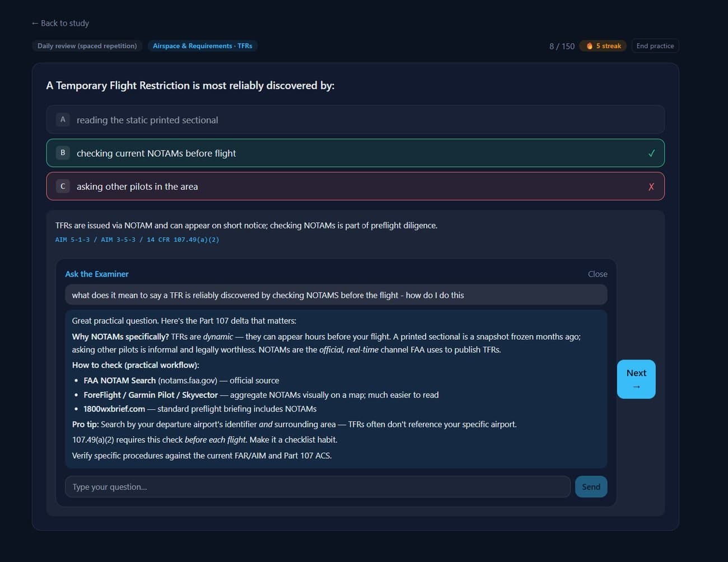Click the Verify specific procedures disclaimer line
The width and height of the screenshot is (728, 562).
tap(202, 456)
